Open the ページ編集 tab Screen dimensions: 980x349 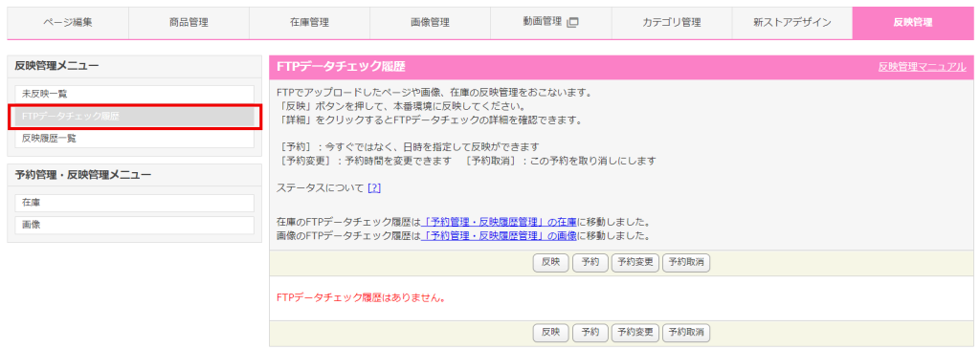click(68, 23)
